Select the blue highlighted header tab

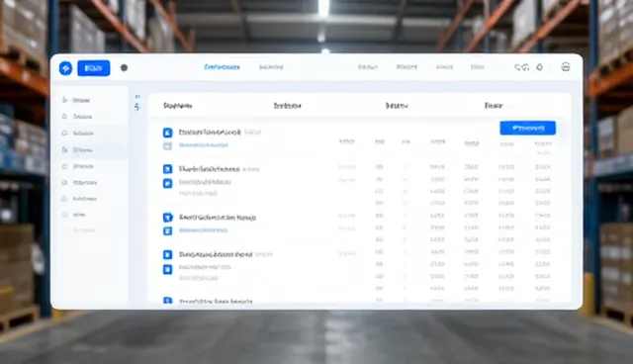coord(222,67)
